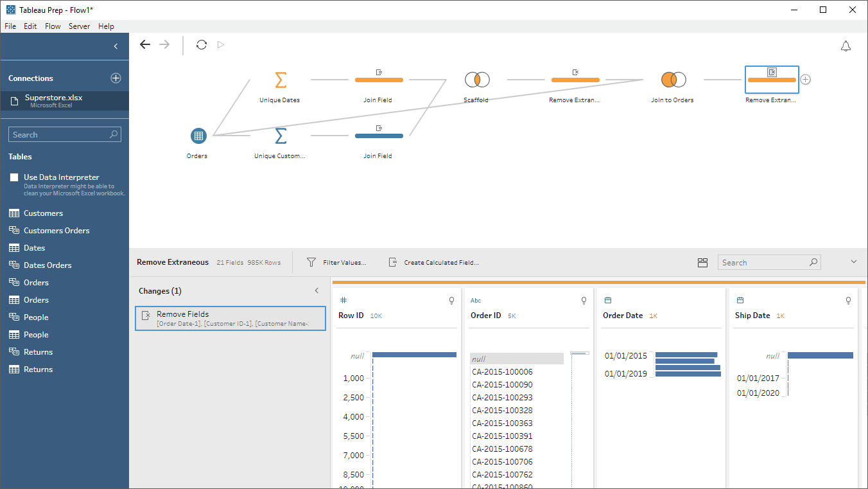Click the profile pane Search field
868x489 pixels.
pyautogui.click(x=769, y=262)
